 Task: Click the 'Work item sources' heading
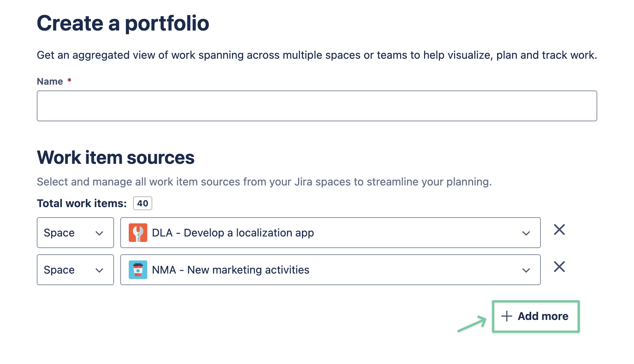pyautogui.click(x=116, y=158)
